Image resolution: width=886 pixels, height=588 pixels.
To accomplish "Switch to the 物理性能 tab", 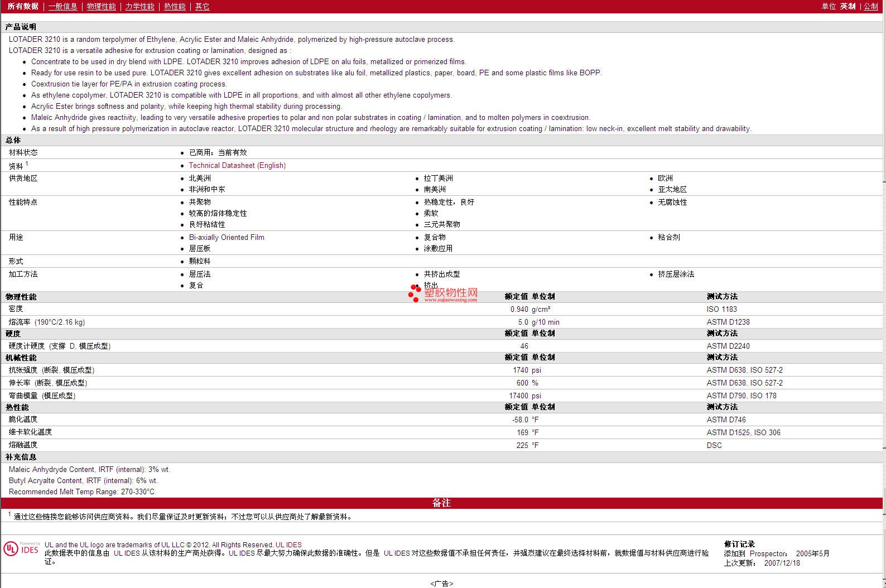I will [102, 7].
